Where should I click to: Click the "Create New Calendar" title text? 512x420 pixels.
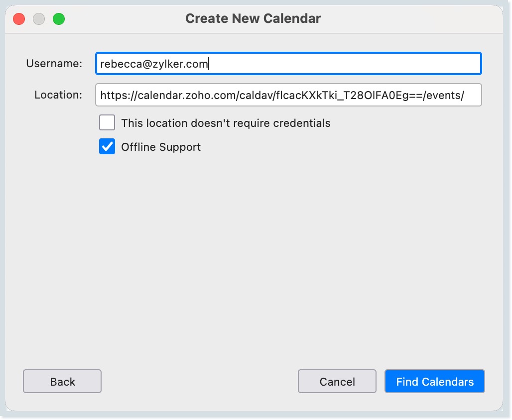(x=254, y=18)
